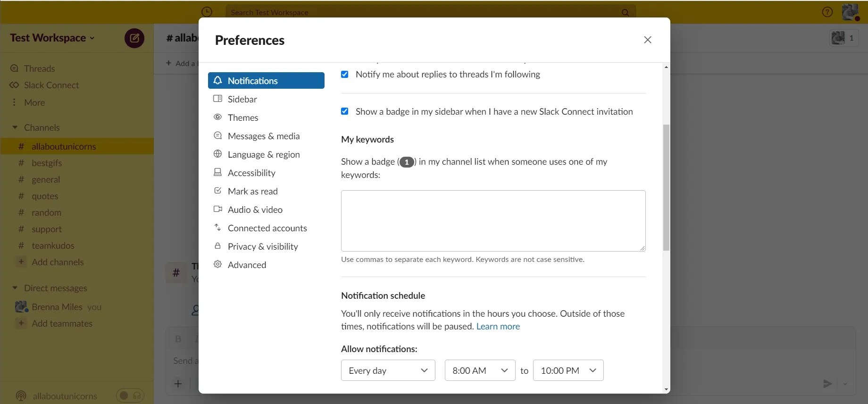Open the Test Workspace menu dropdown
868x404 pixels.
click(x=52, y=38)
